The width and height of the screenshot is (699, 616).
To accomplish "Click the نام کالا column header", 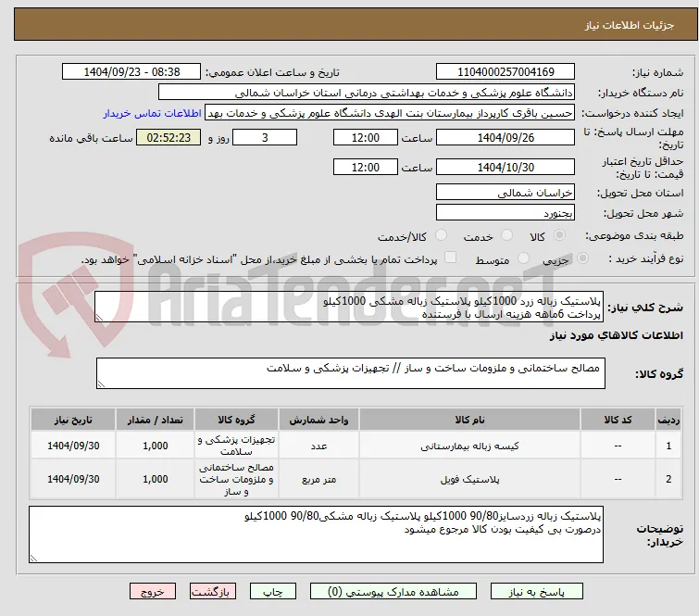I will click(470, 420).
